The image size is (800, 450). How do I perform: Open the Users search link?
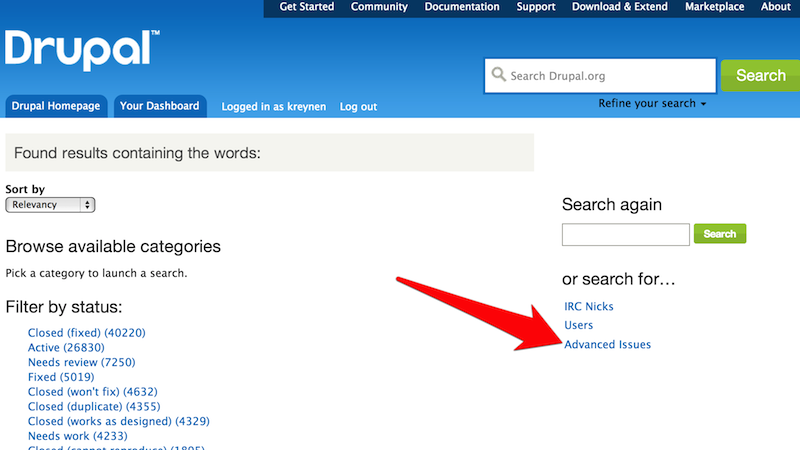tap(578, 325)
